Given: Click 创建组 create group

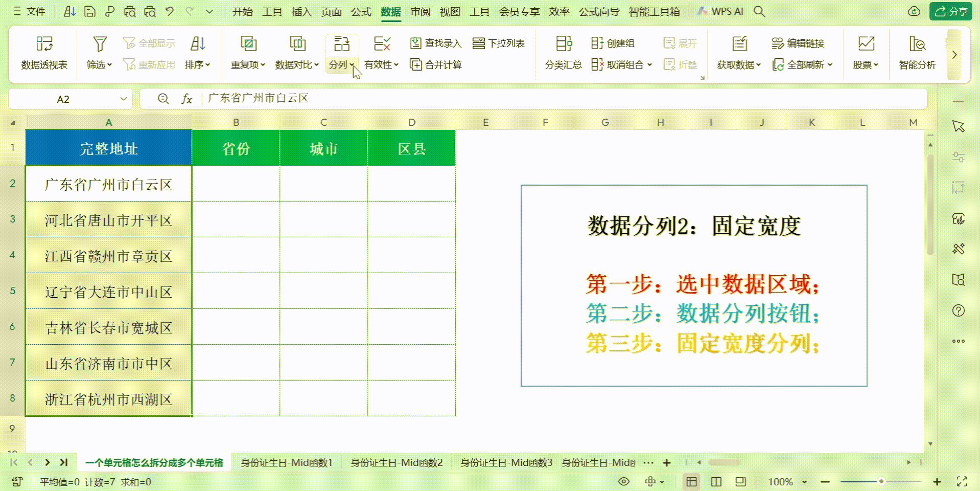Looking at the screenshot, I should (x=613, y=43).
